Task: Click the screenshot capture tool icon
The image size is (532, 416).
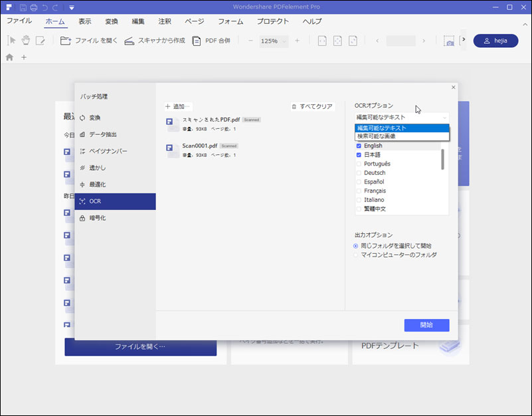Action: click(x=449, y=41)
